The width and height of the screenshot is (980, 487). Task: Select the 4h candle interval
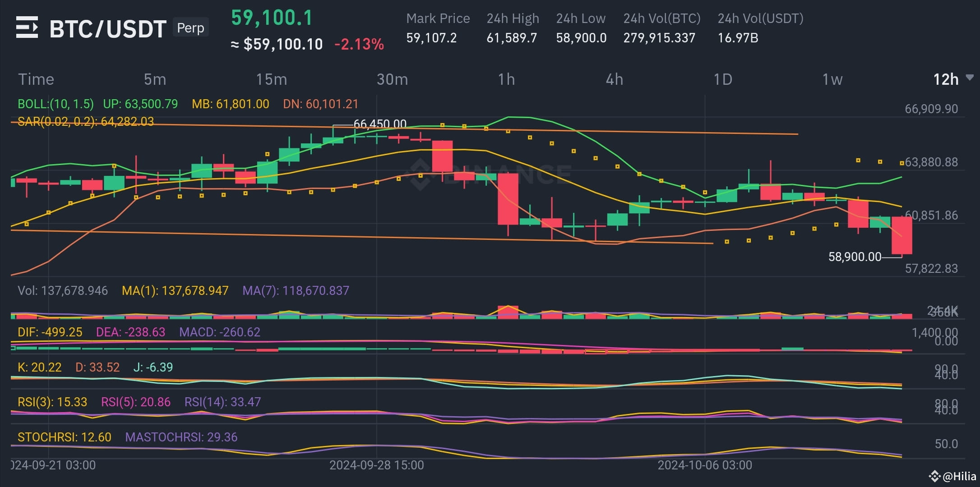(x=614, y=79)
